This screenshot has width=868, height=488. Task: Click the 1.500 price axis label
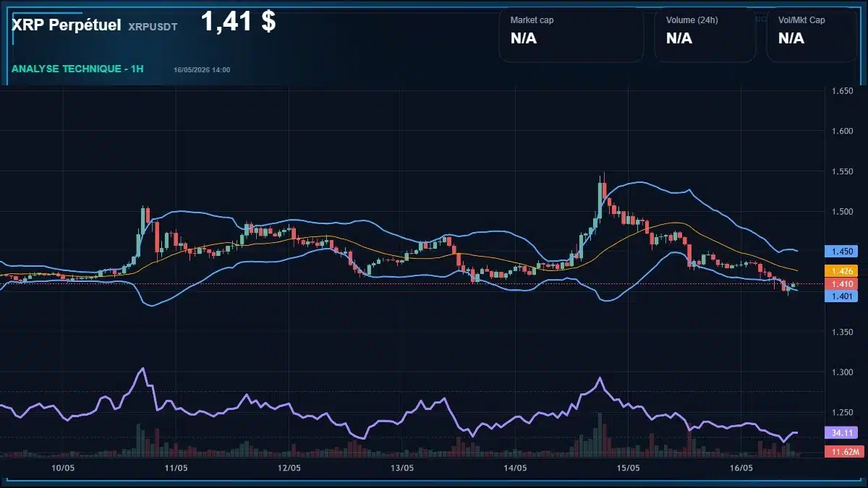(x=841, y=212)
